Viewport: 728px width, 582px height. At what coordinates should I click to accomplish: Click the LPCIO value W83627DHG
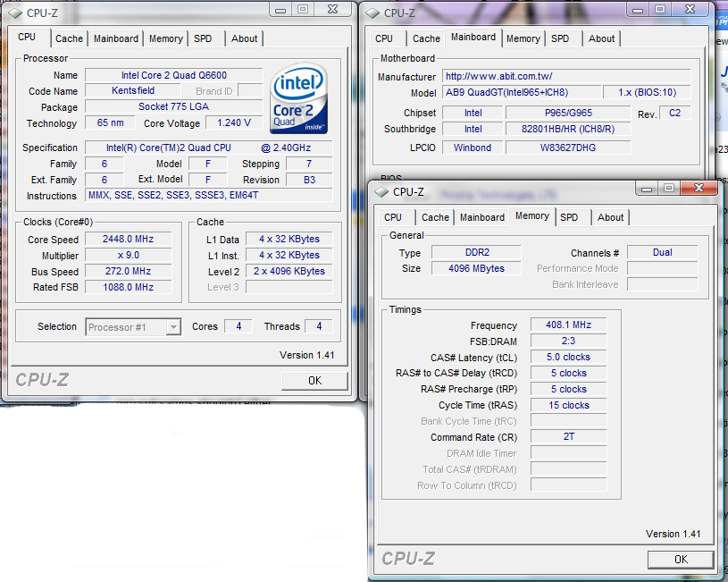pos(568,148)
